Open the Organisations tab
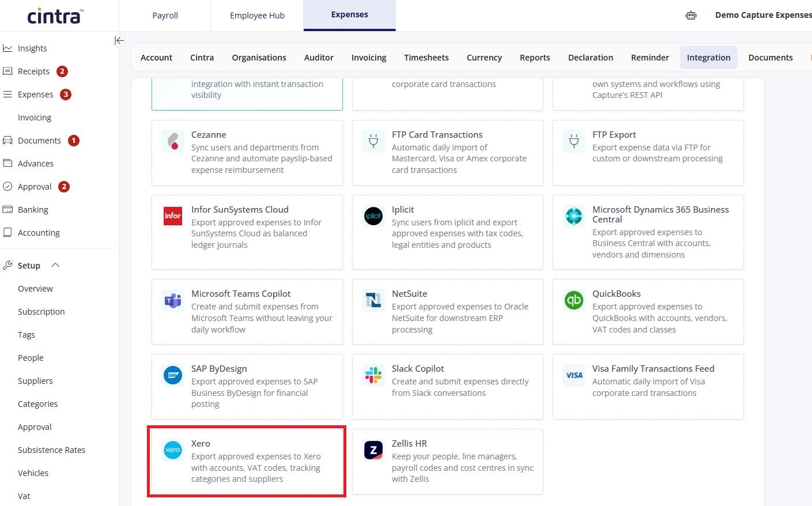Image resolution: width=812 pixels, height=506 pixels. click(259, 58)
